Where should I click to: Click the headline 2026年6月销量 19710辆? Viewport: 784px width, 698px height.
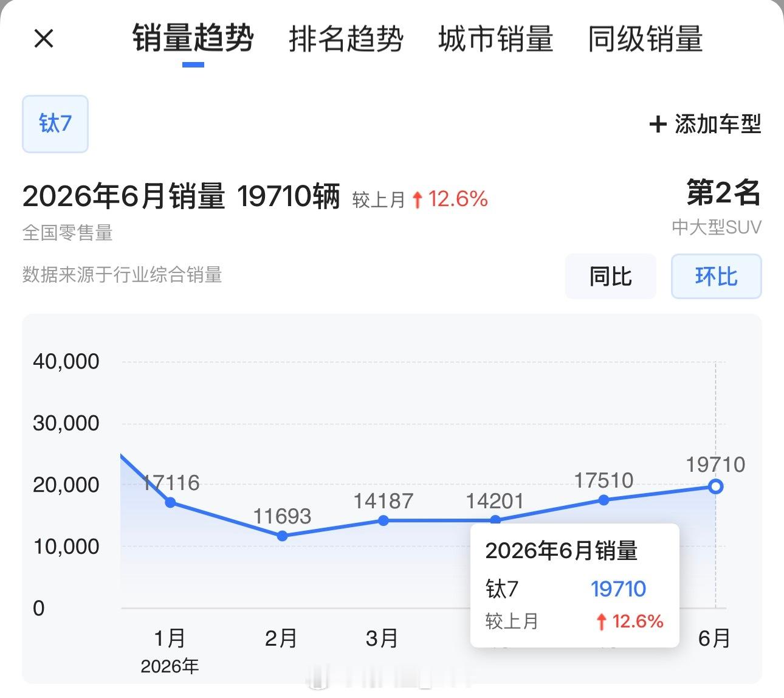pyautogui.click(x=181, y=196)
